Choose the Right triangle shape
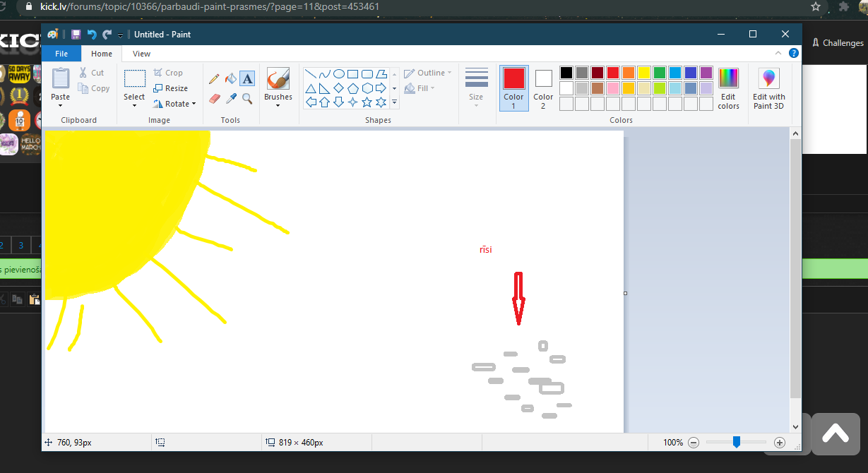Image resolution: width=868 pixels, height=473 pixels. 324,88
